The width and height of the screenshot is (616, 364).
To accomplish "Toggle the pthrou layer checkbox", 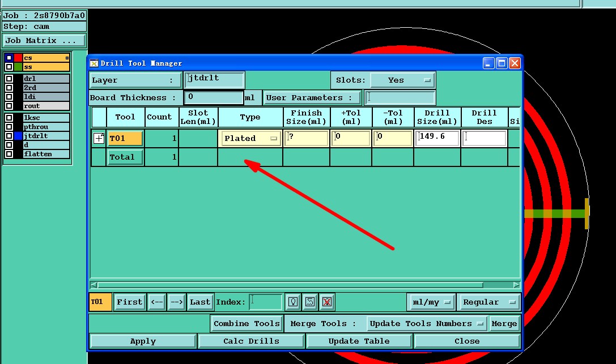I will coord(9,127).
